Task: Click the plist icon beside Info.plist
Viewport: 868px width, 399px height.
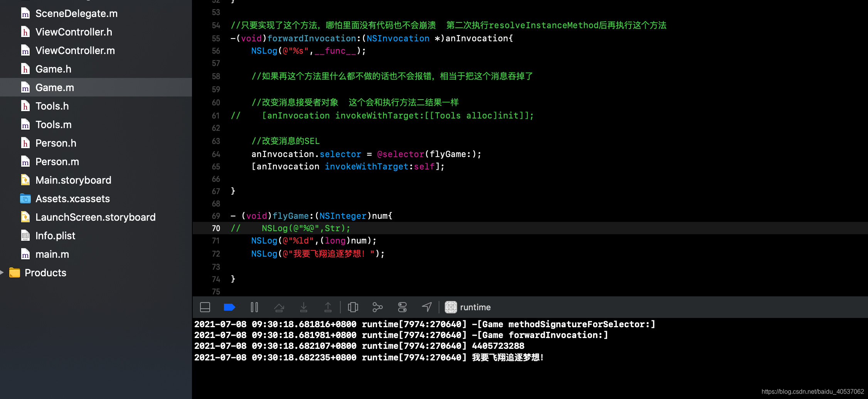Action: click(25, 236)
